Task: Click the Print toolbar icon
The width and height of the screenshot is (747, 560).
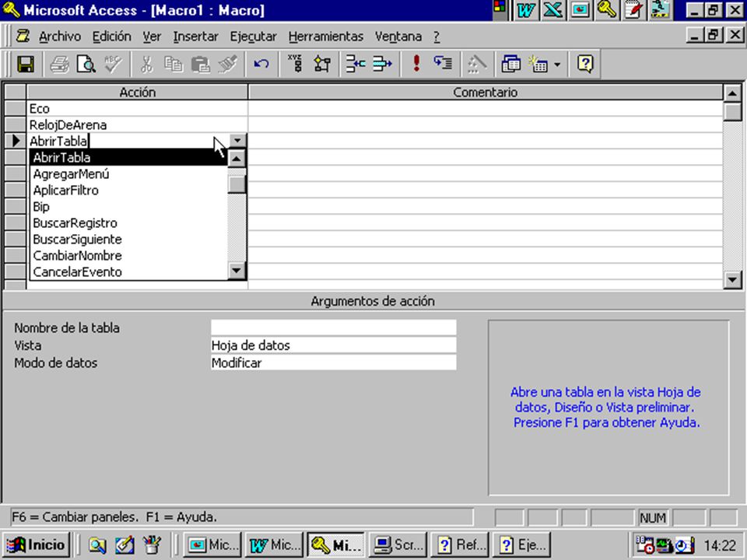Action: coord(59,64)
